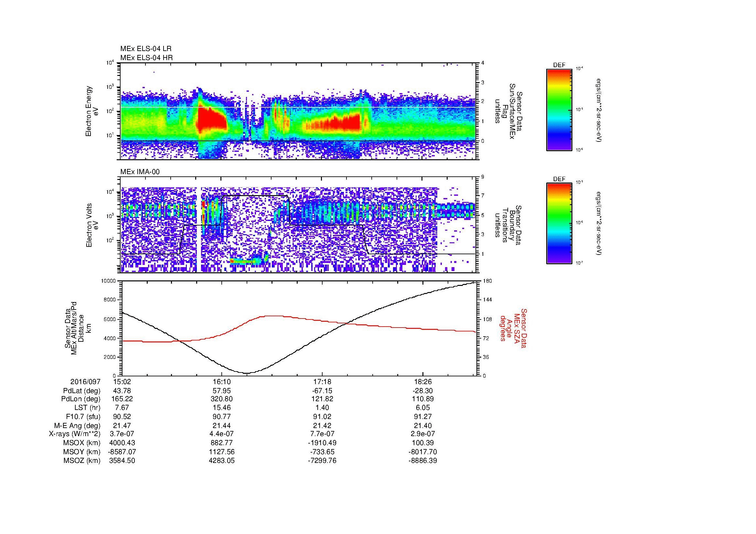The image size is (756, 534).
Task: Click MSOZ value '-8886.39'
Action: click(x=423, y=461)
